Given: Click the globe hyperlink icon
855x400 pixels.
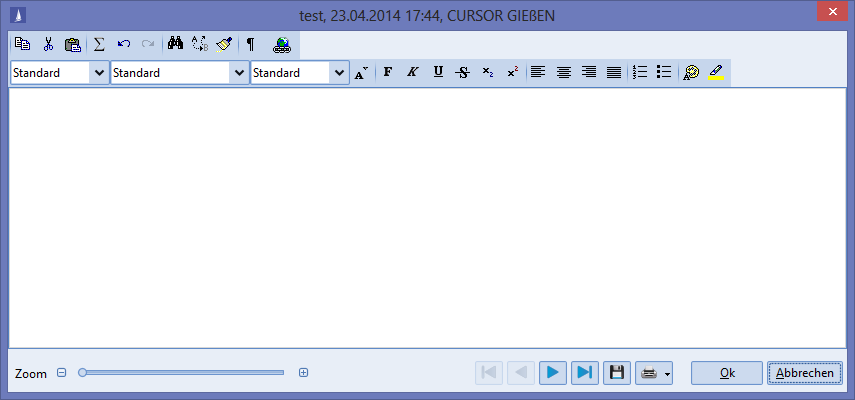Looking at the screenshot, I should pyautogui.click(x=281, y=45).
